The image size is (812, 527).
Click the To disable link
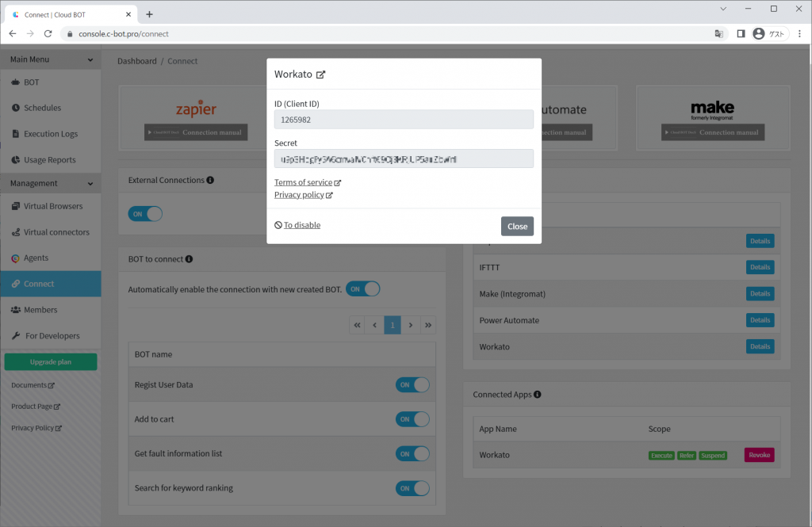[x=302, y=225]
